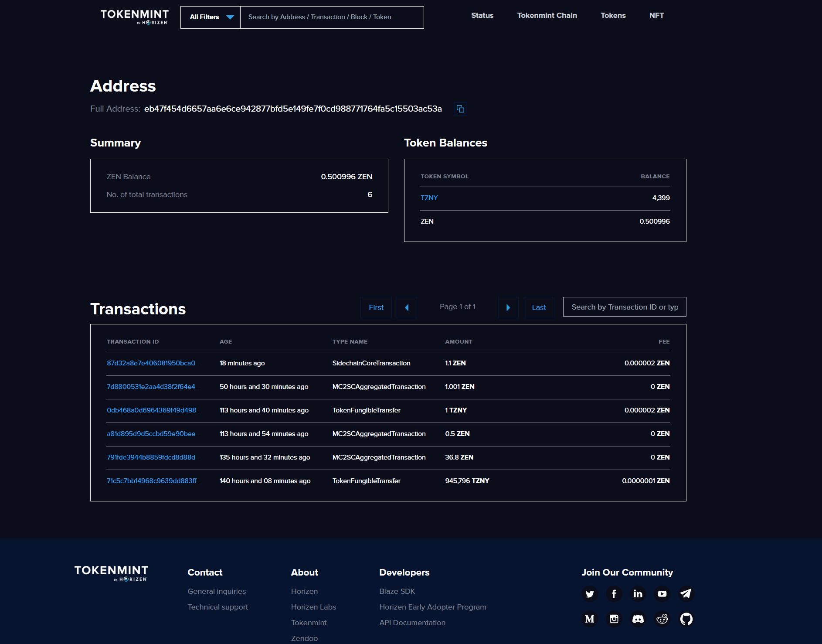Open transaction 87d32a8e7e406081950bca0

tap(151, 363)
